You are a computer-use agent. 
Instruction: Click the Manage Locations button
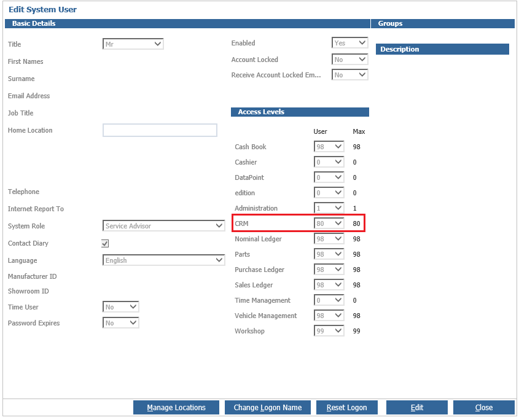click(x=176, y=408)
